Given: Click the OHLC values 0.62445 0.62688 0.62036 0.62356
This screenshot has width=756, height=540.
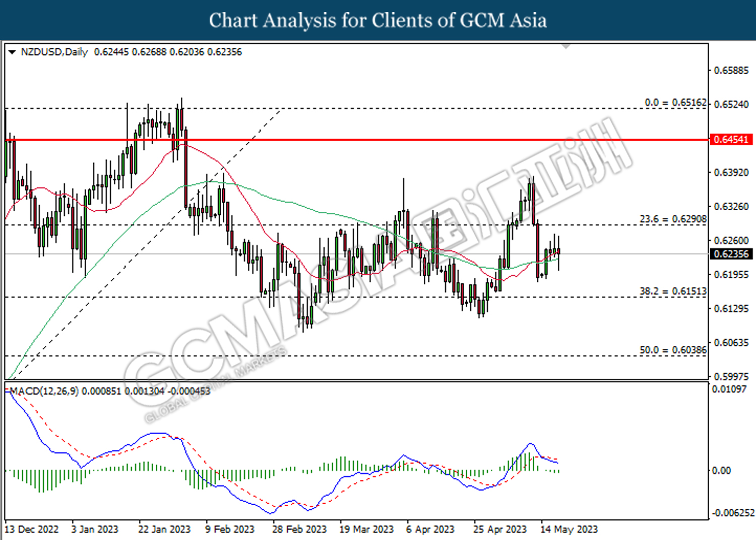Looking at the screenshot, I should coord(168,52).
